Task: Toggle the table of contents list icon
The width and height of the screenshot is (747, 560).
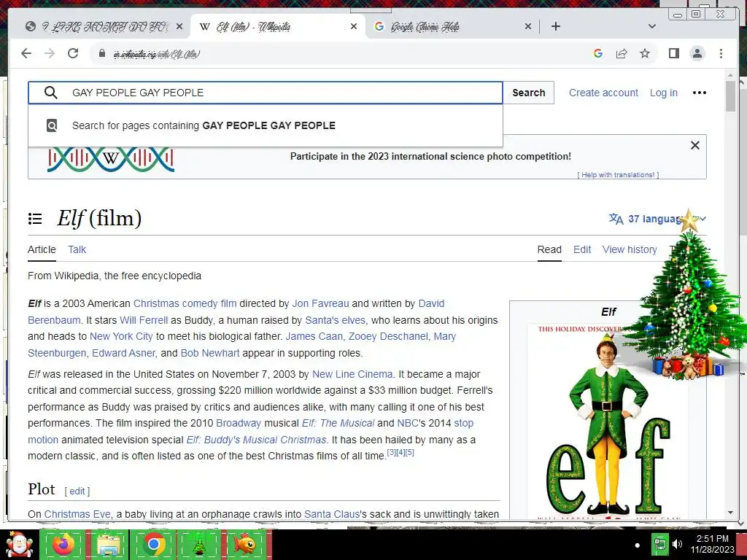Action: point(35,219)
